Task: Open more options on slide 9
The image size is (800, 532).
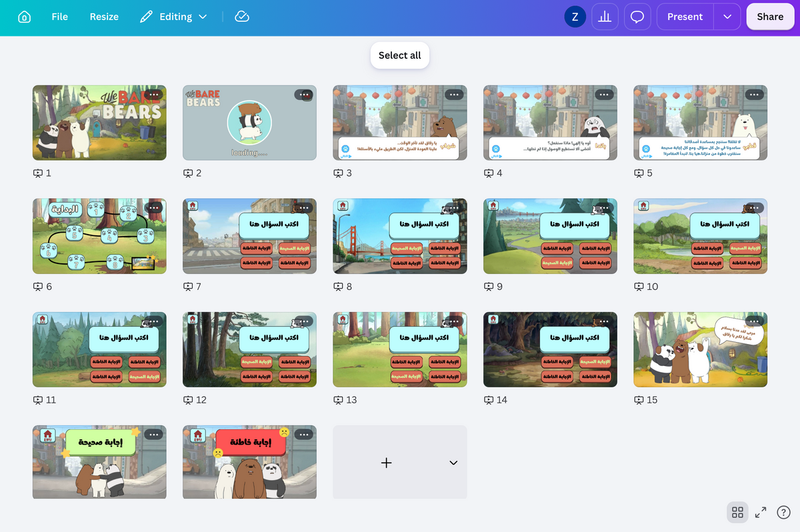Action: point(604,208)
